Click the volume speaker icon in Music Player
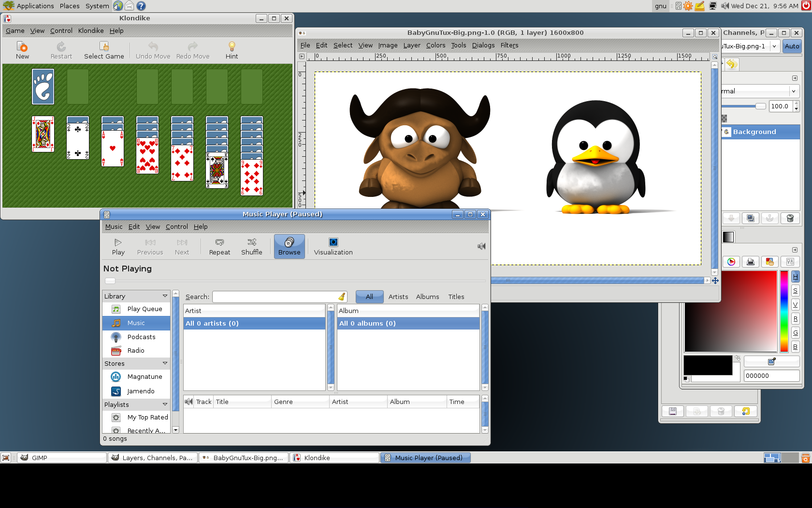The height and width of the screenshot is (508, 812). [481, 246]
